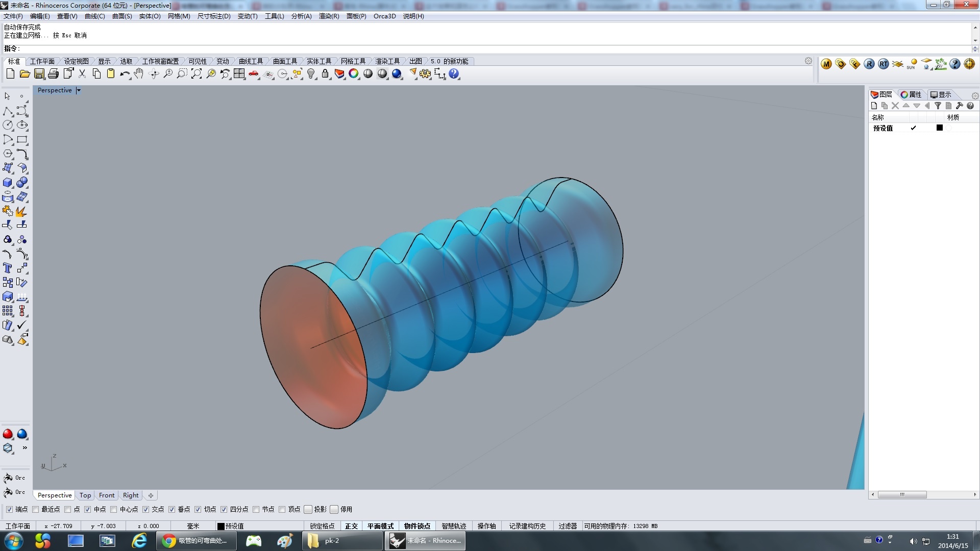Image resolution: width=980 pixels, height=551 pixels.
Task: Click the checkmark check objects tool
Action: (x=21, y=325)
